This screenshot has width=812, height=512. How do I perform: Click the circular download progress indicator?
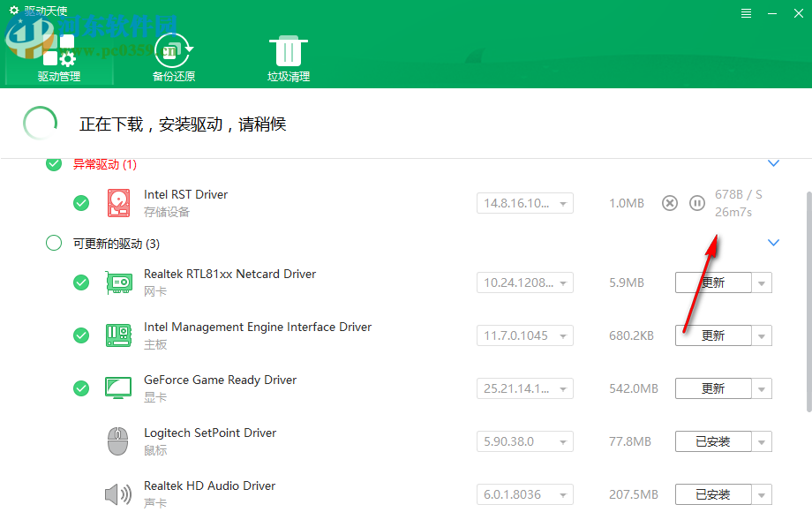tap(40, 123)
